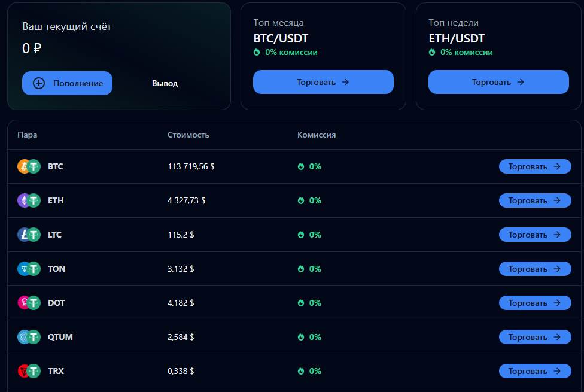The height and width of the screenshot is (392, 584).
Task: Click the ETH pair coin icon
Action: pos(29,200)
